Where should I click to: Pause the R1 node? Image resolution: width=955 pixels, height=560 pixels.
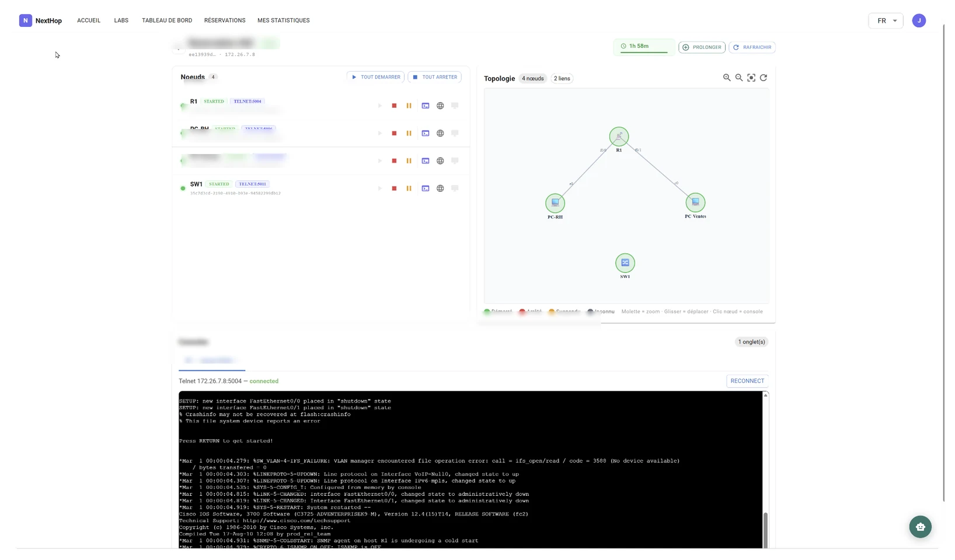click(409, 106)
